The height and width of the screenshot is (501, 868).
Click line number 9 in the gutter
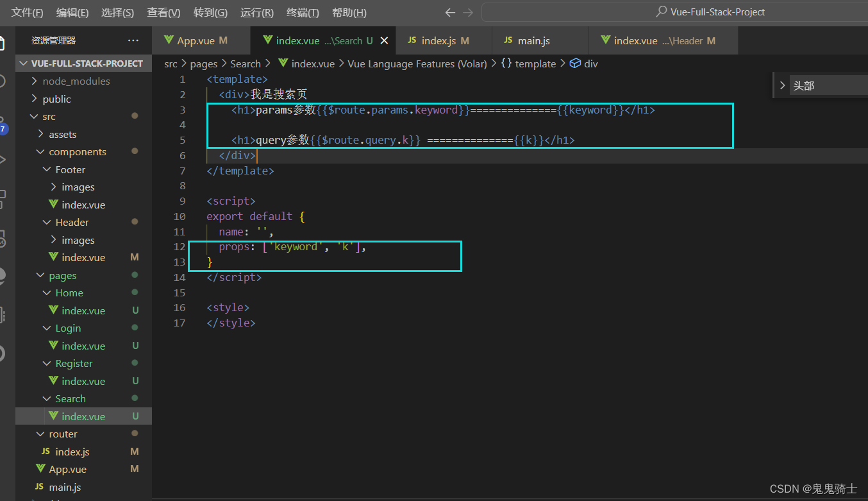183,201
